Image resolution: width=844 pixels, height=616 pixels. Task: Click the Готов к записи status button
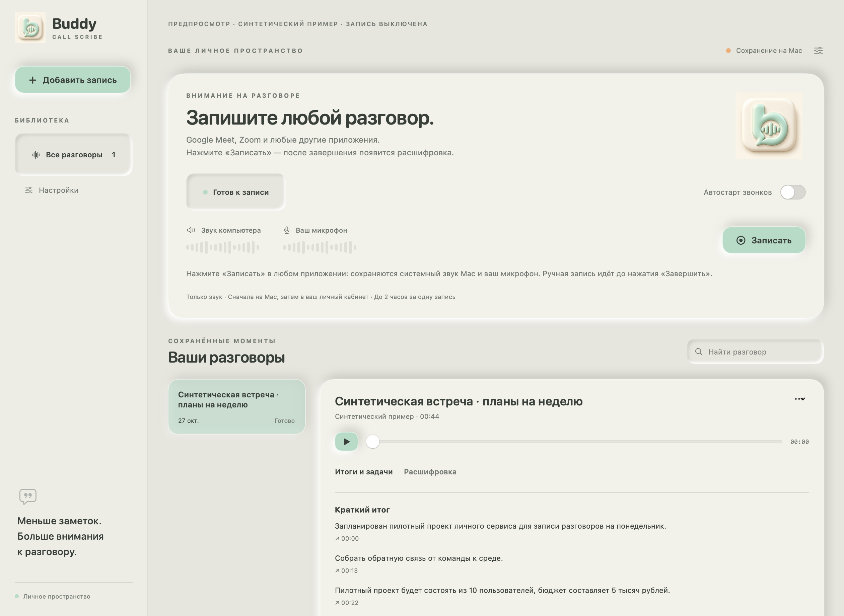point(236,192)
